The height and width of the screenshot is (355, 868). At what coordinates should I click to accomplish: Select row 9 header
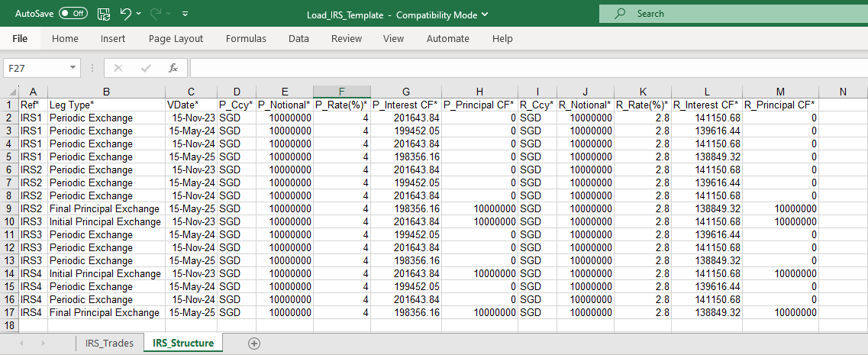[x=8, y=208]
